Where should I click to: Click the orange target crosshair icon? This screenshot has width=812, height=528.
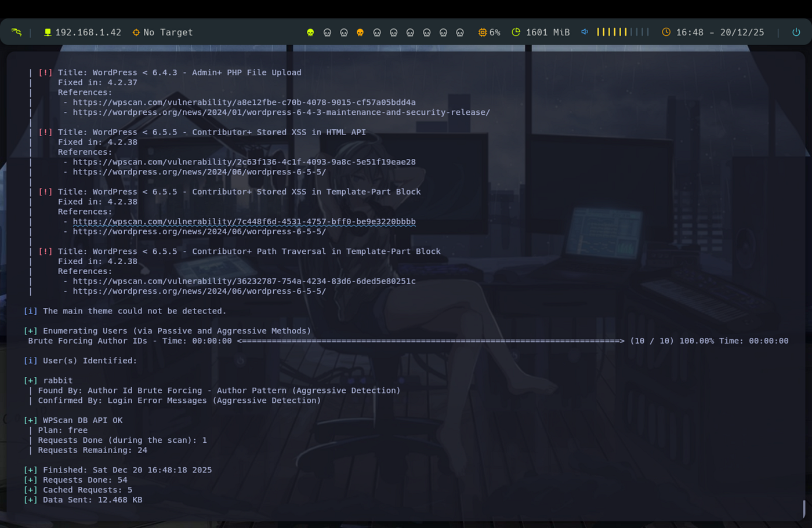coord(136,32)
